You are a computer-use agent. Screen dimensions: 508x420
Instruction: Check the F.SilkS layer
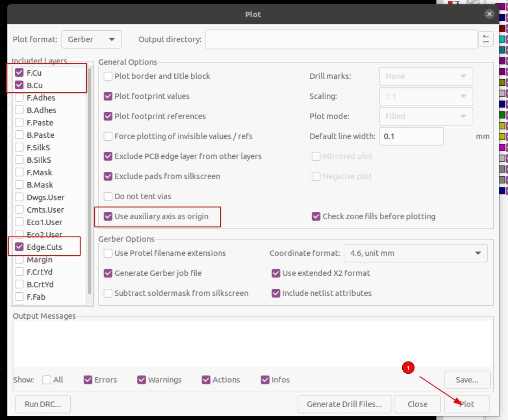point(19,148)
